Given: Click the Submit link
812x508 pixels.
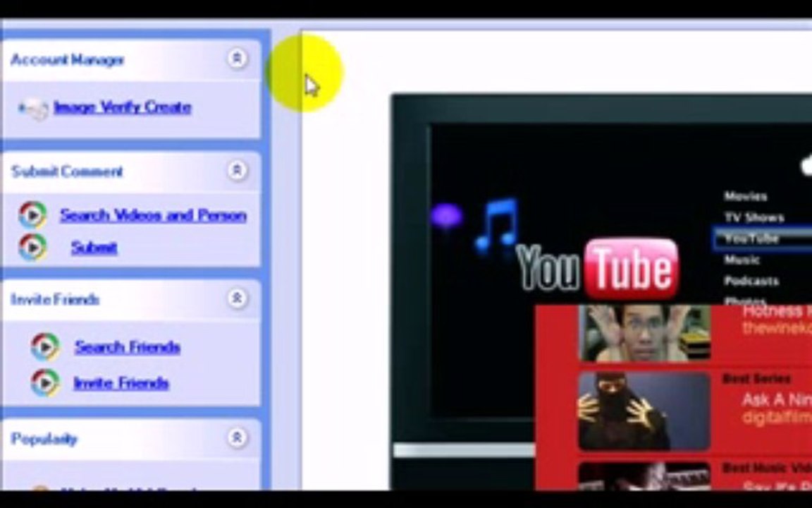Looking at the screenshot, I should click(94, 248).
